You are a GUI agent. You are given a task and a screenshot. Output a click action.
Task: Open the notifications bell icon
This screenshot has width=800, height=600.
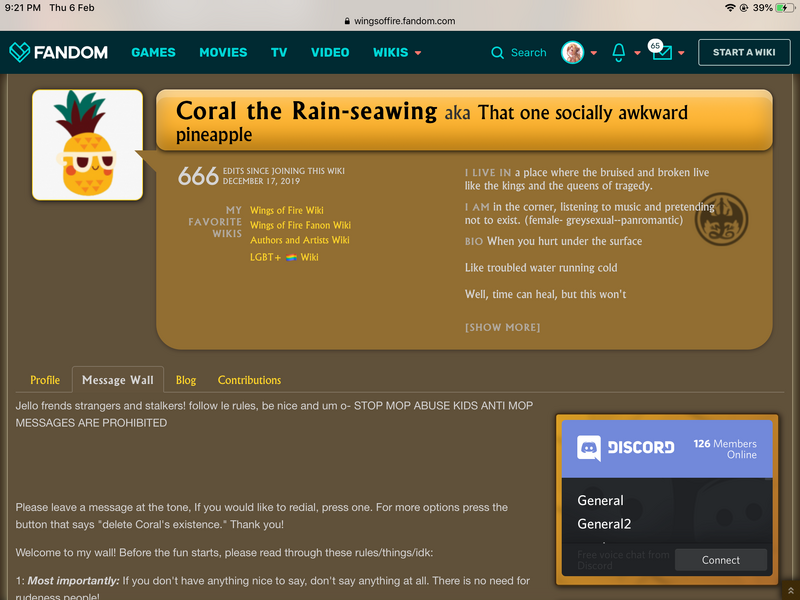(619, 52)
